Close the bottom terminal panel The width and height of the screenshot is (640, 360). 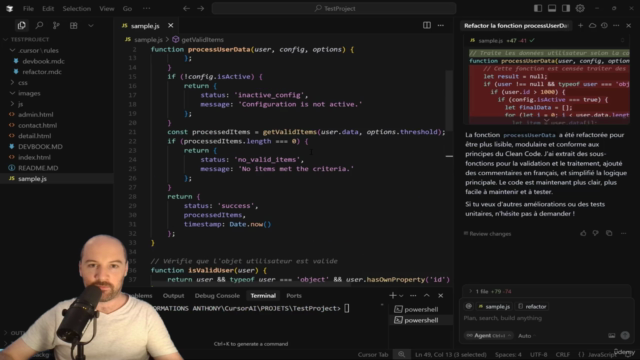[441, 296]
